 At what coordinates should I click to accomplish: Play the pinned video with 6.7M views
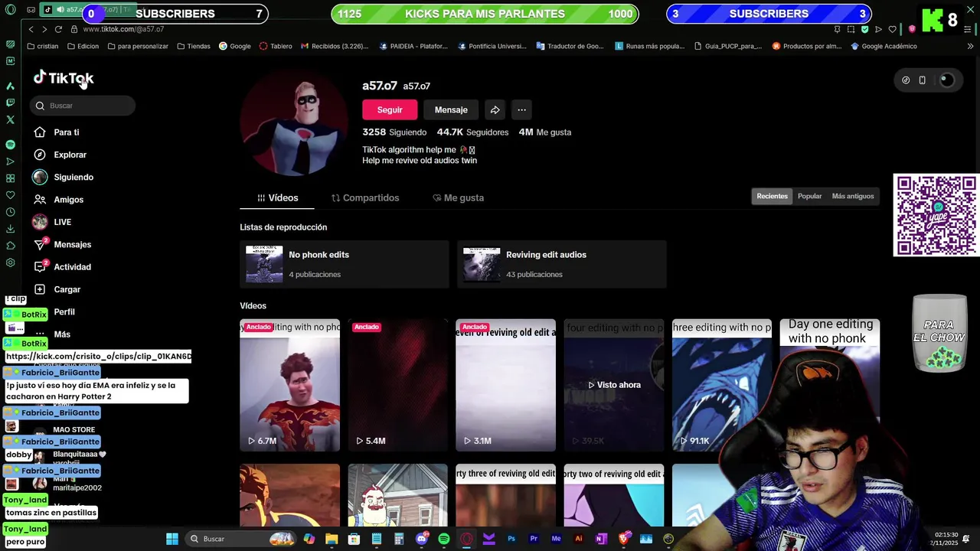coord(289,385)
